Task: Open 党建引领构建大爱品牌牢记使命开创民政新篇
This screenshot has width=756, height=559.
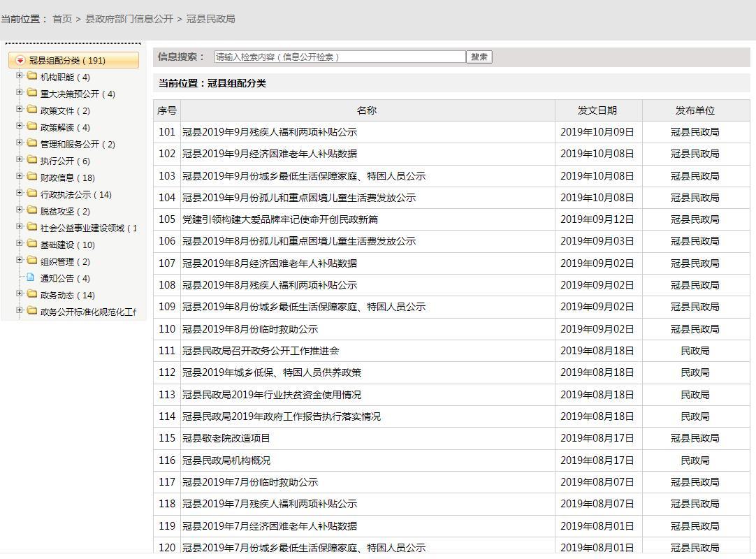Action: [280, 219]
